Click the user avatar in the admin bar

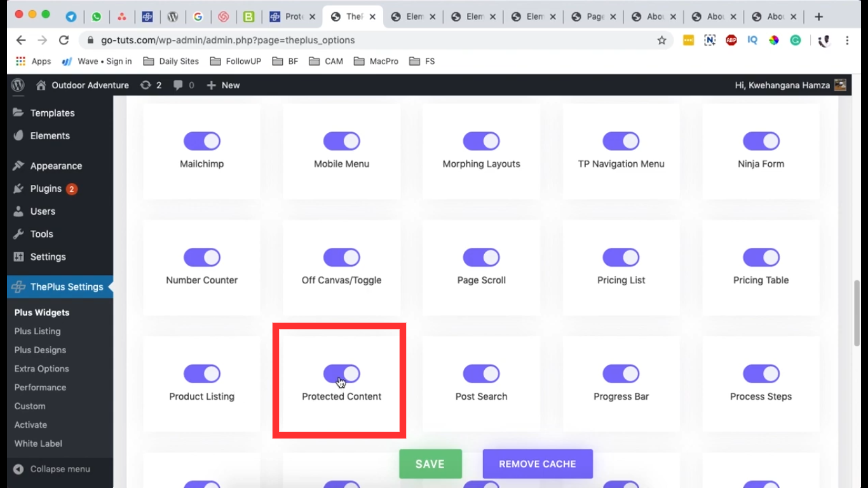840,85
